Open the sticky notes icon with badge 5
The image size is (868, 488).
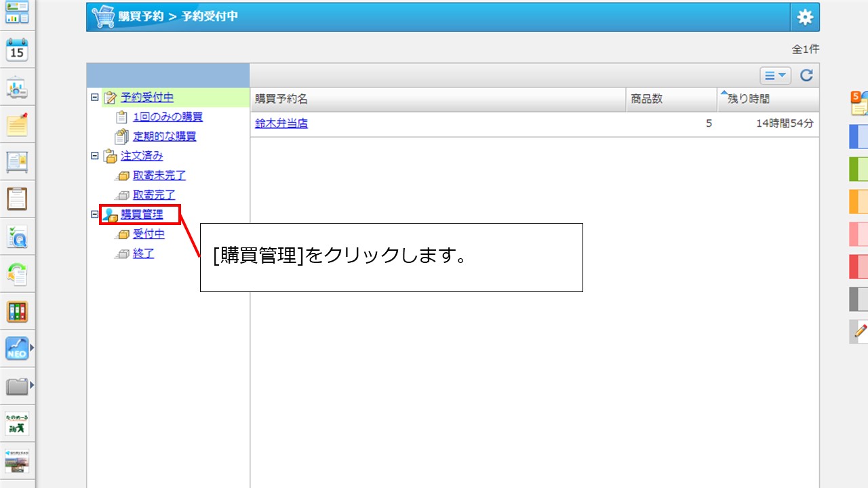click(859, 104)
